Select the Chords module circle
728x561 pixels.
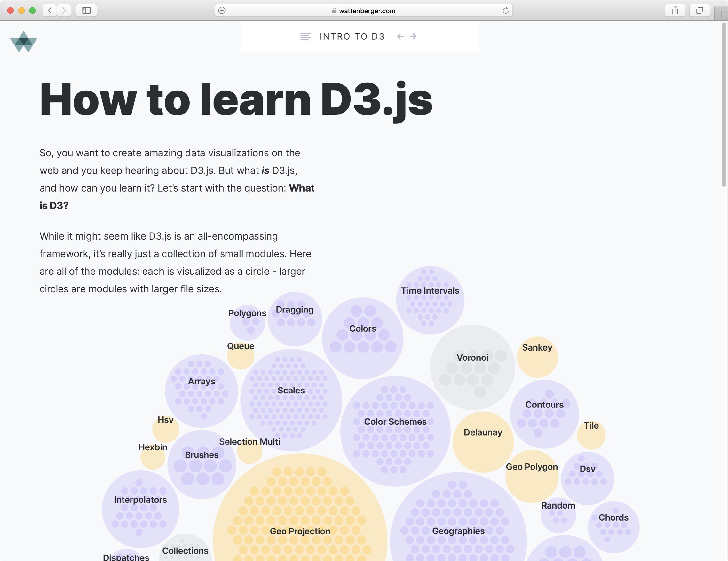click(614, 527)
